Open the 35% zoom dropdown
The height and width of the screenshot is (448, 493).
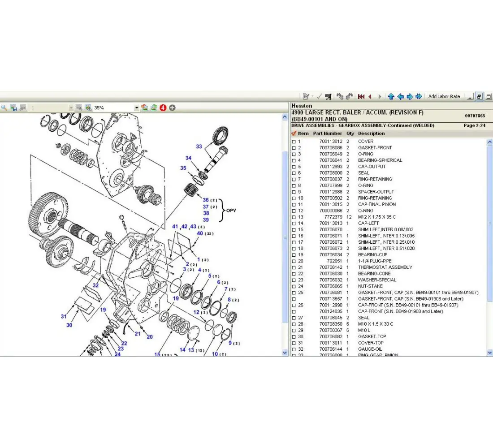pos(136,108)
